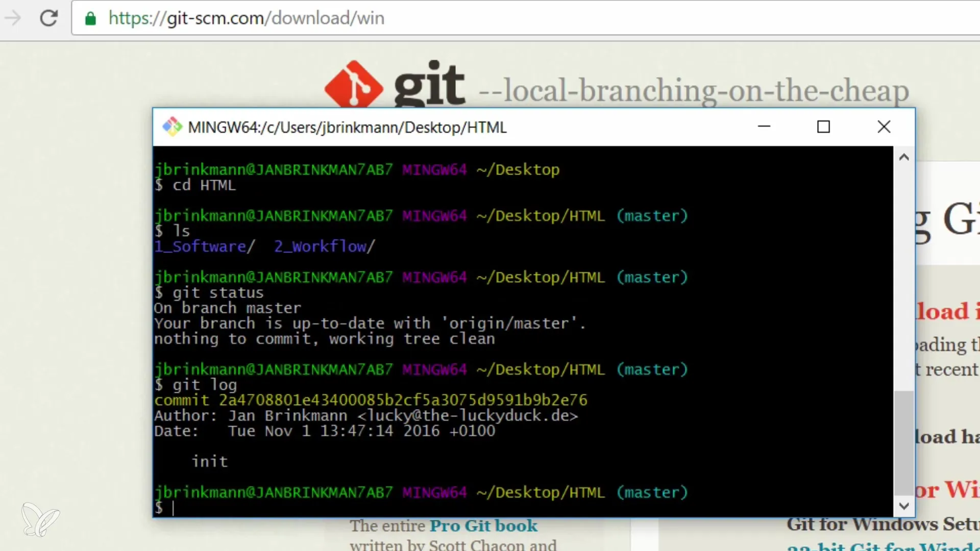Click the git wordmark on the page
The width and height of the screenshot is (980, 551).
tap(429, 84)
